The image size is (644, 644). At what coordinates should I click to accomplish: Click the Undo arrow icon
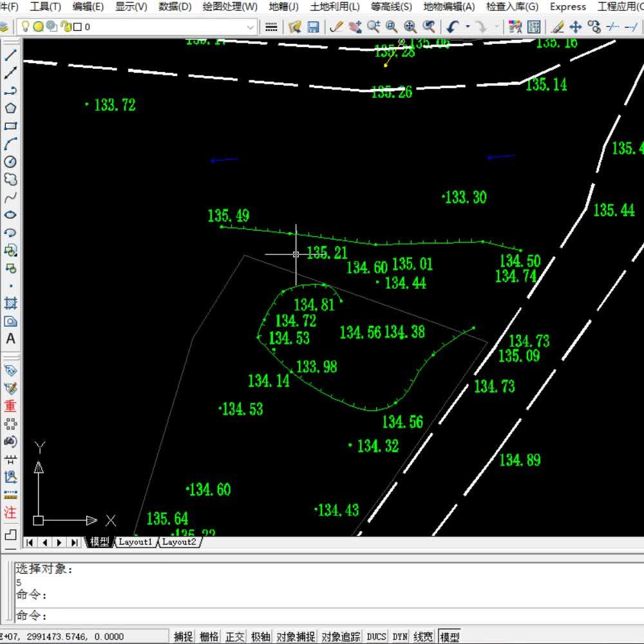(452, 27)
